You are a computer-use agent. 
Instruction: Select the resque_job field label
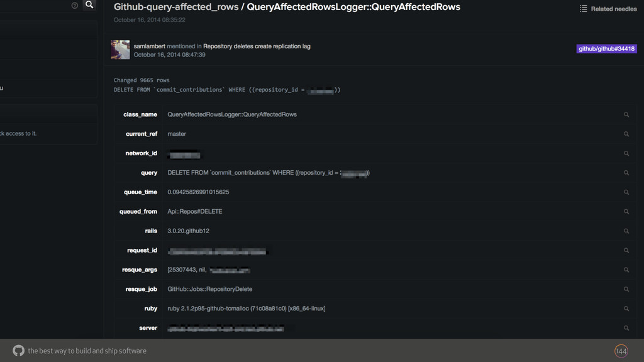142,289
